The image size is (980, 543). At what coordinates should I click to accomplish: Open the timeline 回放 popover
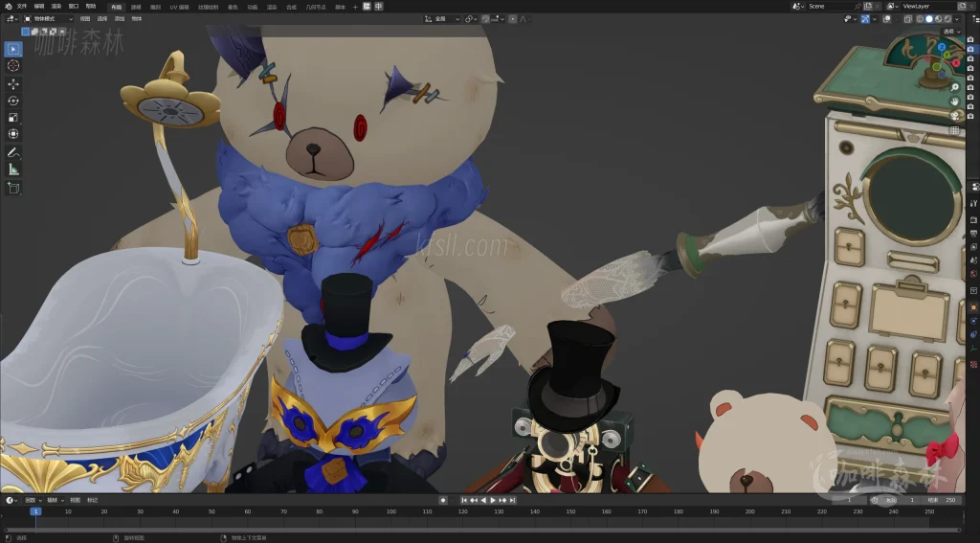33,501
